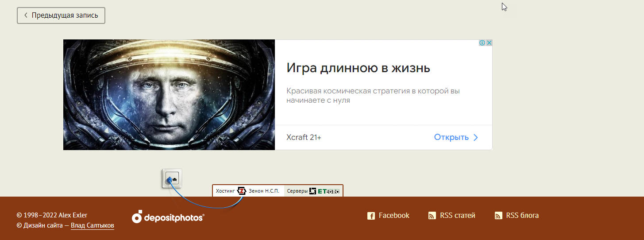Click the RSS icon beside 'RSS блога'

click(498, 216)
